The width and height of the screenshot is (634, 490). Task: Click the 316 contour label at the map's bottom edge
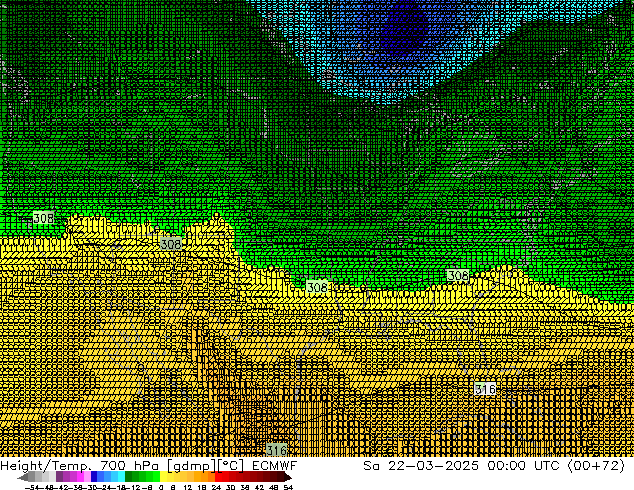pyautogui.click(x=277, y=450)
